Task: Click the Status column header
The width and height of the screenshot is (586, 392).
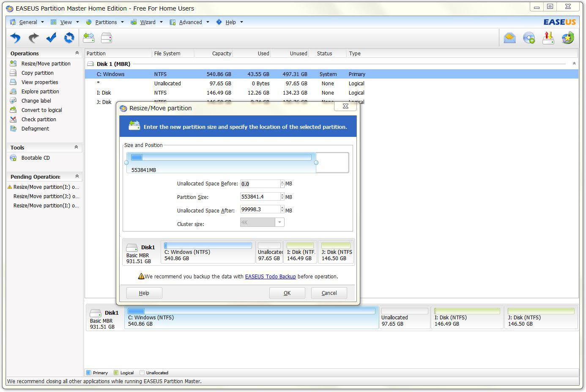Action: point(327,54)
